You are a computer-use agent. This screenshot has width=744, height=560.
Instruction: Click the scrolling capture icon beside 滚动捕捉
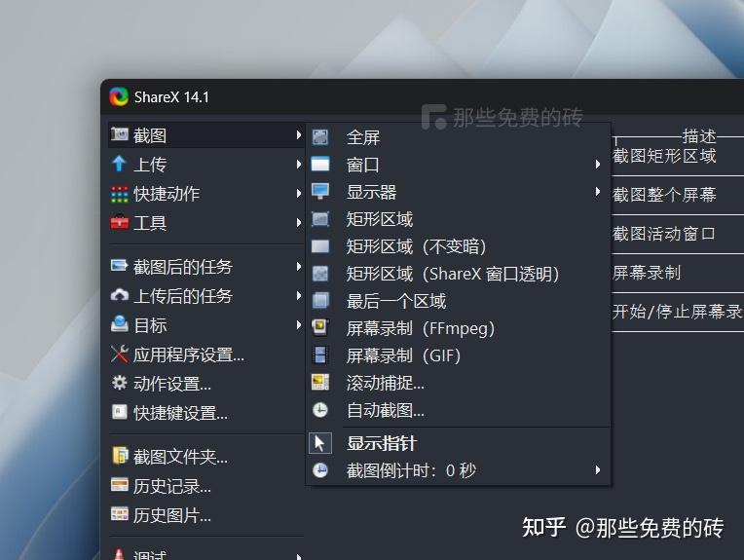coord(320,382)
